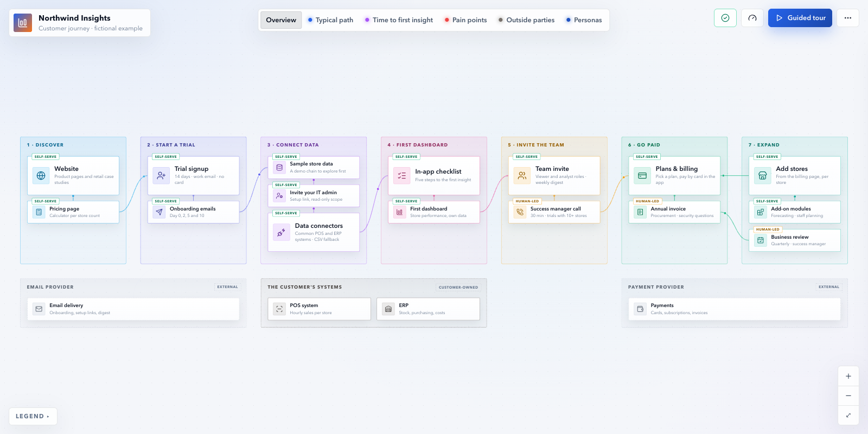Click the Email delivery envelope icon

(x=39, y=309)
